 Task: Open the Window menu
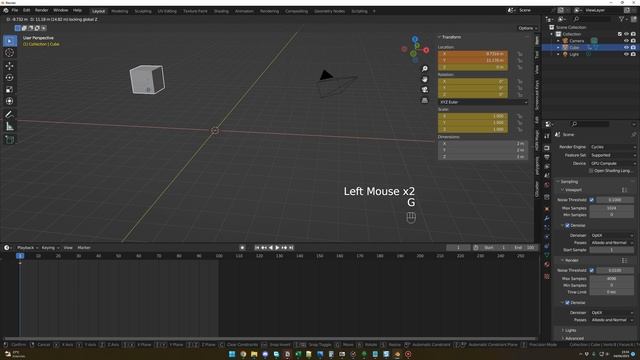pos(60,10)
